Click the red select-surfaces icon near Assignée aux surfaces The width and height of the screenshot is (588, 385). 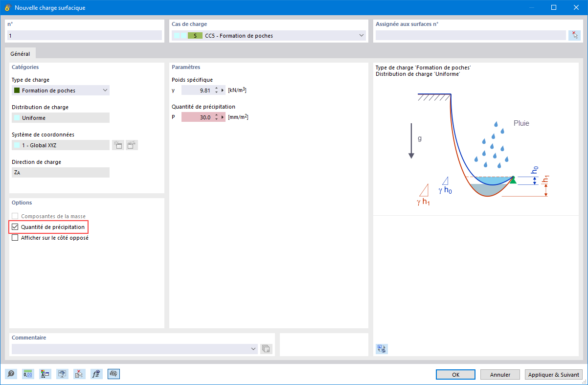tap(575, 35)
